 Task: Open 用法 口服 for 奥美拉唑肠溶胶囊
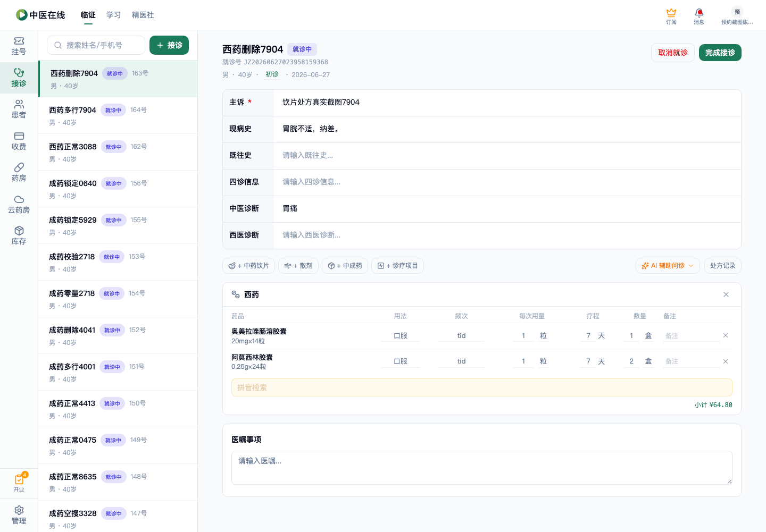(x=401, y=336)
